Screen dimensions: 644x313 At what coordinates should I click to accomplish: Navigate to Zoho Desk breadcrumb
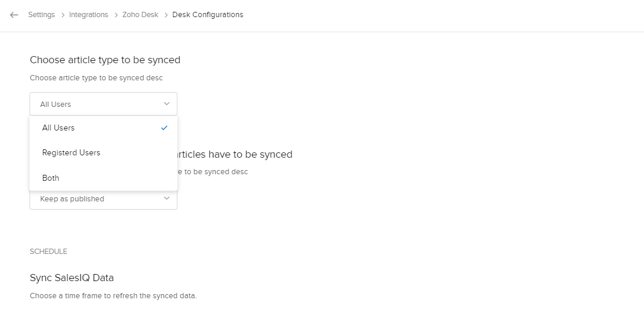[140, 15]
